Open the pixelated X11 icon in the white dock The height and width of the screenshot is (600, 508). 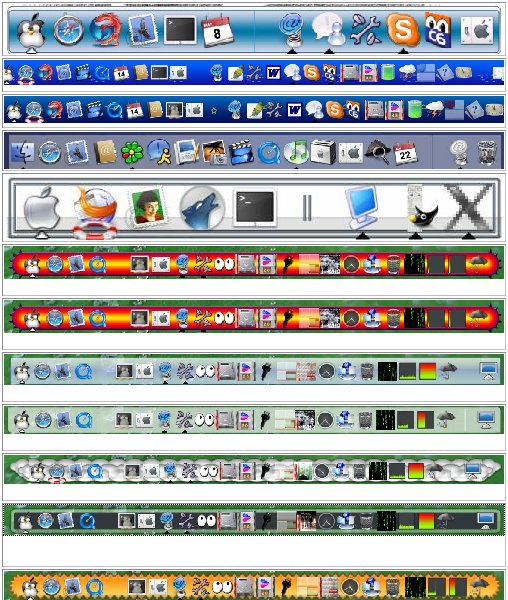point(469,207)
